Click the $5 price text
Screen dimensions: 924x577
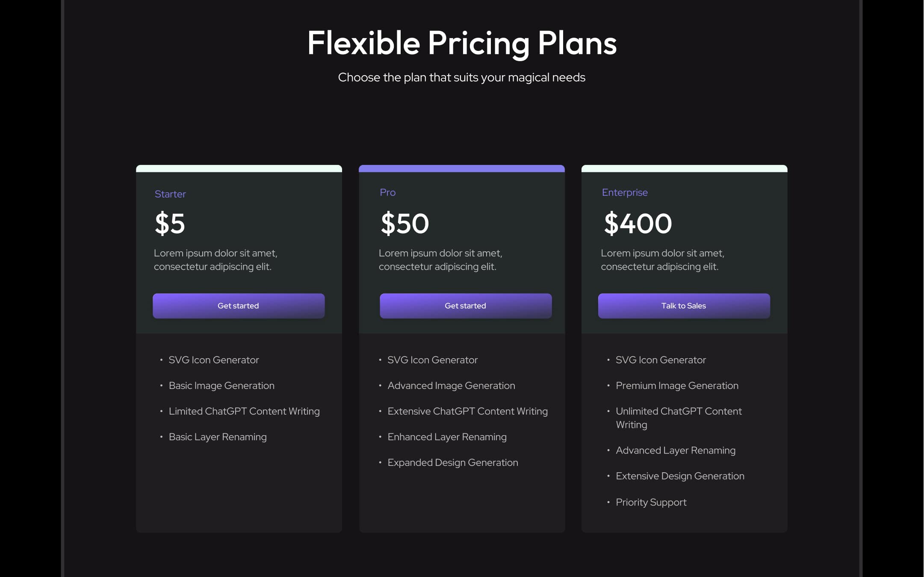[169, 223]
